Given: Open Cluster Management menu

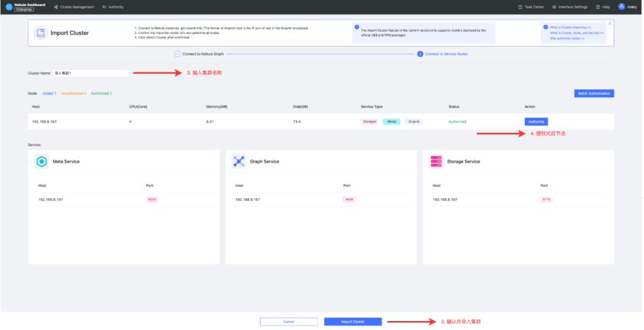Looking at the screenshot, I should tap(74, 7).
